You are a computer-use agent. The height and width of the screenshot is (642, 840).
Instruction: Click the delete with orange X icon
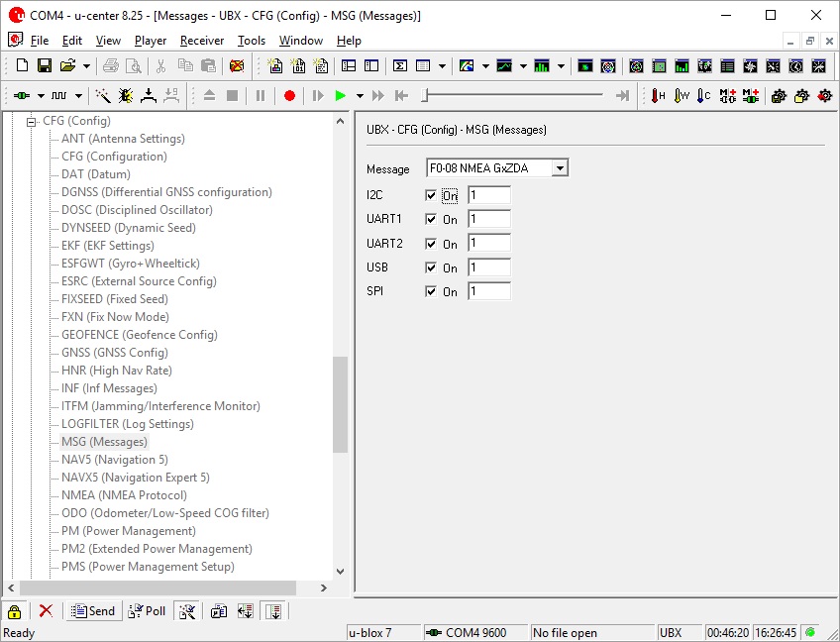point(236,65)
